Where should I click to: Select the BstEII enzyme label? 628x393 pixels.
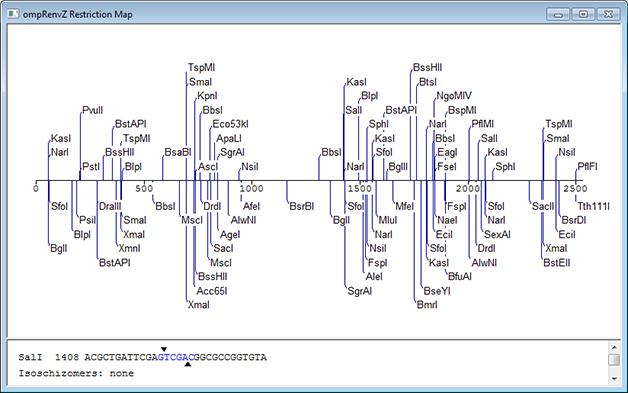click(x=556, y=263)
